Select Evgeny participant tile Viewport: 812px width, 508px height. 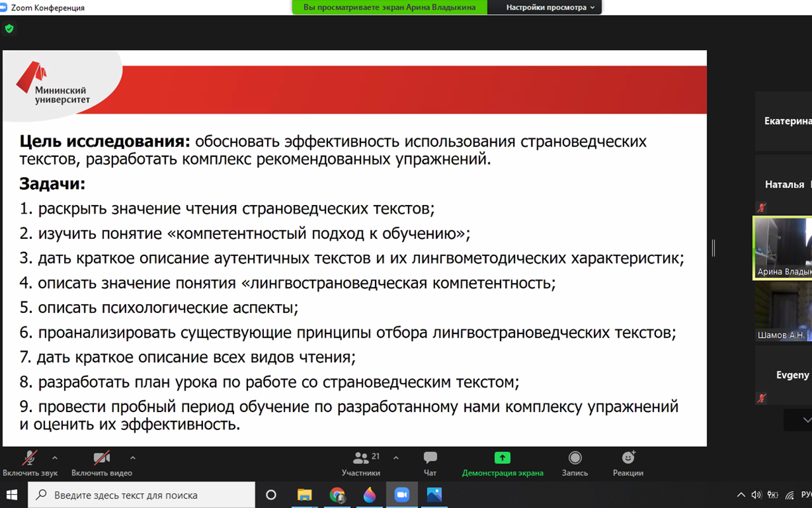783,375
